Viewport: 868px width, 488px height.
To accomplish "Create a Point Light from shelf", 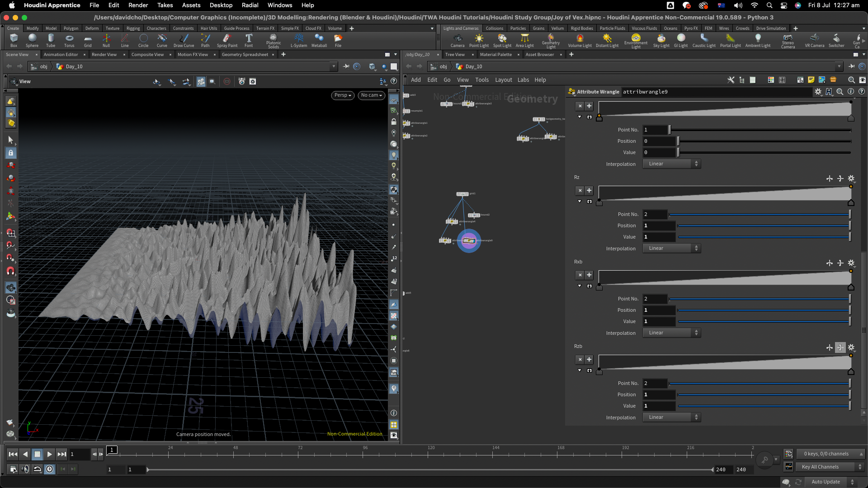I will 478,40.
